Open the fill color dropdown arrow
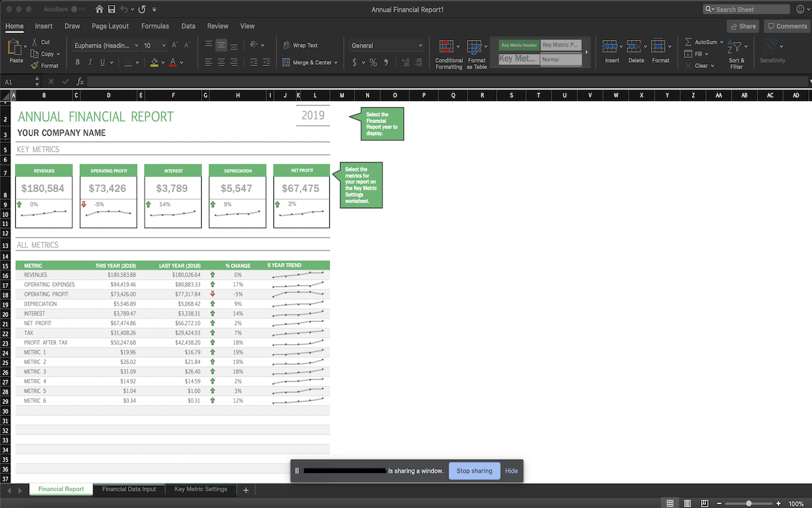Viewport: 812px width, 508px height. point(162,62)
